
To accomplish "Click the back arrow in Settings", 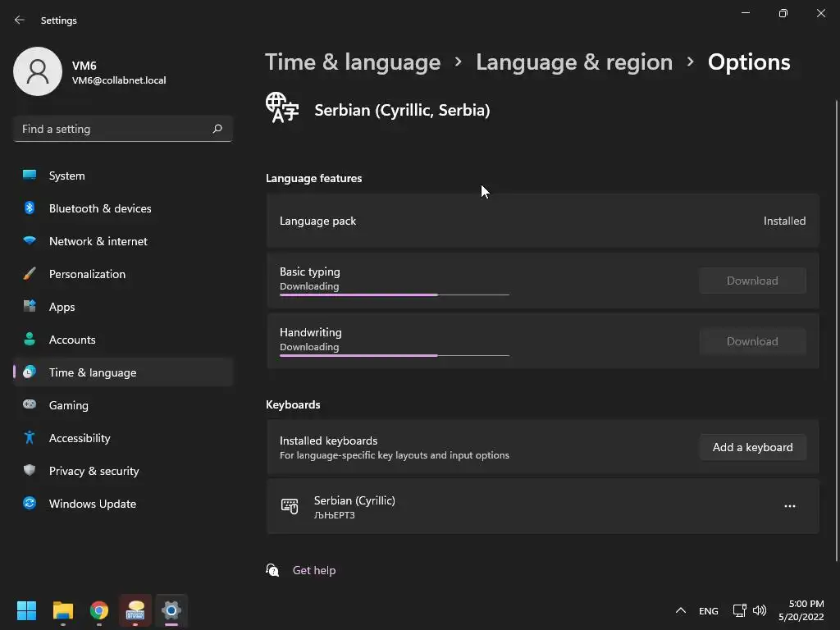I will coord(20,20).
